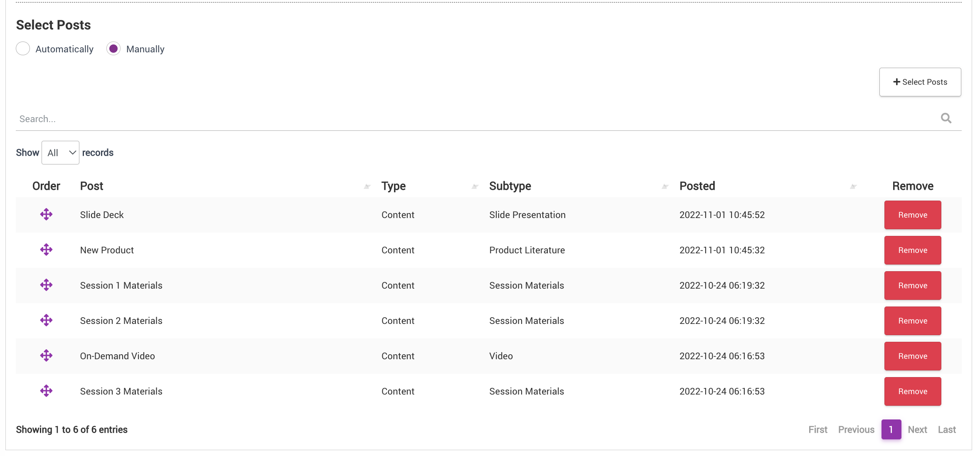Click the plus Select Posts button

click(920, 82)
